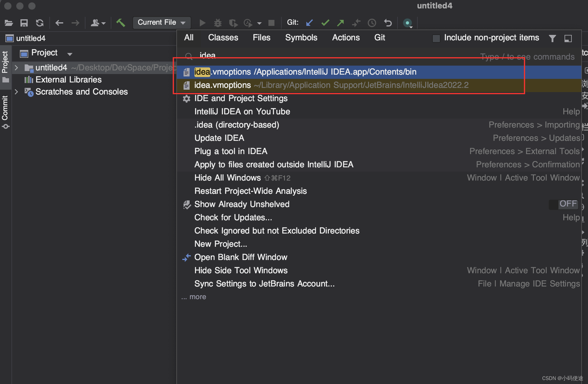Open the Project vertical tool window tab
This screenshot has height=384, width=588.
pos(5,67)
